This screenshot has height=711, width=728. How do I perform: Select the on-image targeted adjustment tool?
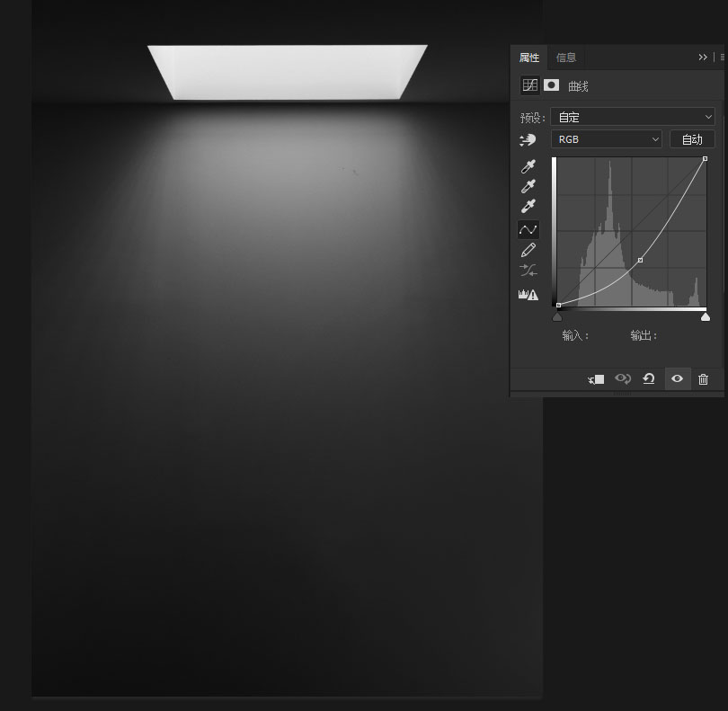pyautogui.click(x=528, y=140)
